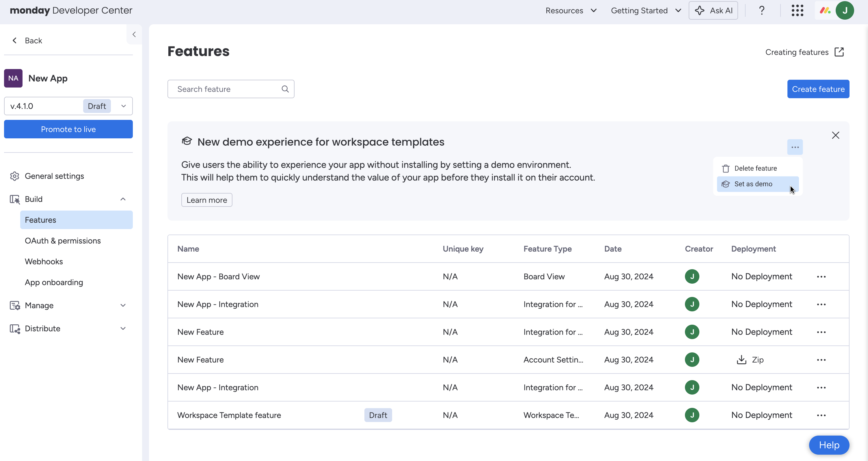Click the Creator column header
The width and height of the screenshot is (868, 461).
[x=699, y=249]
